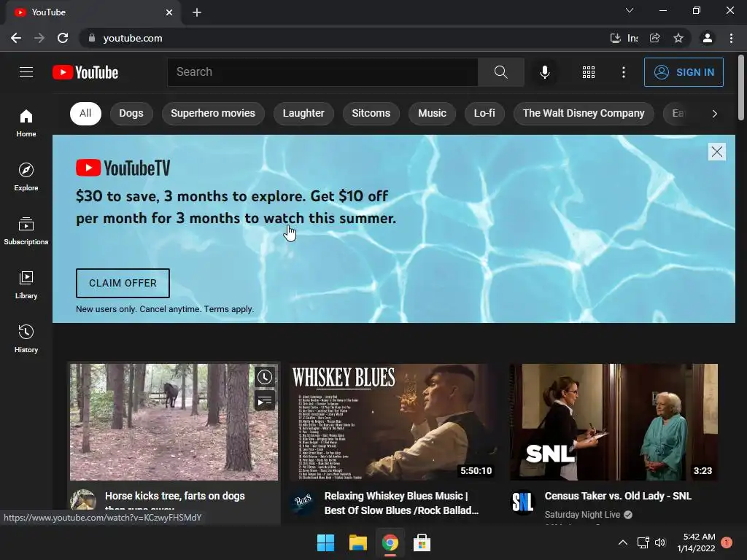Open Relaxing Whiskey Blues Music title

click(402, 503)
